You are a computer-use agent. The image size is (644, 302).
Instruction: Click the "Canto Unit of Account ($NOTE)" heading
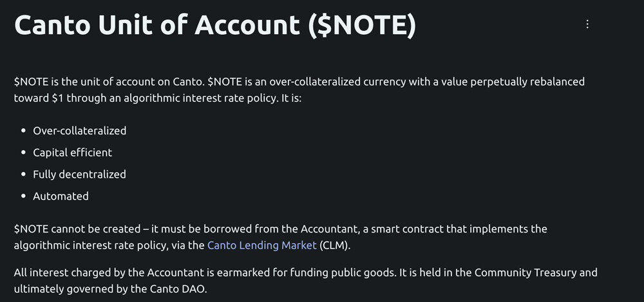click(215, 25)
